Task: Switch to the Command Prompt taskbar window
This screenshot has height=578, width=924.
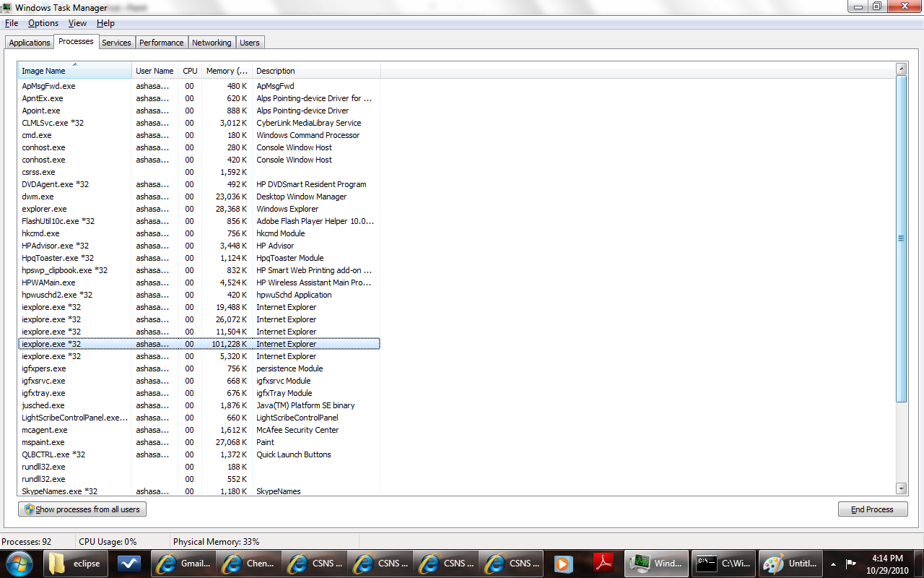Action: pyautogui.click(x=723, y=564)
